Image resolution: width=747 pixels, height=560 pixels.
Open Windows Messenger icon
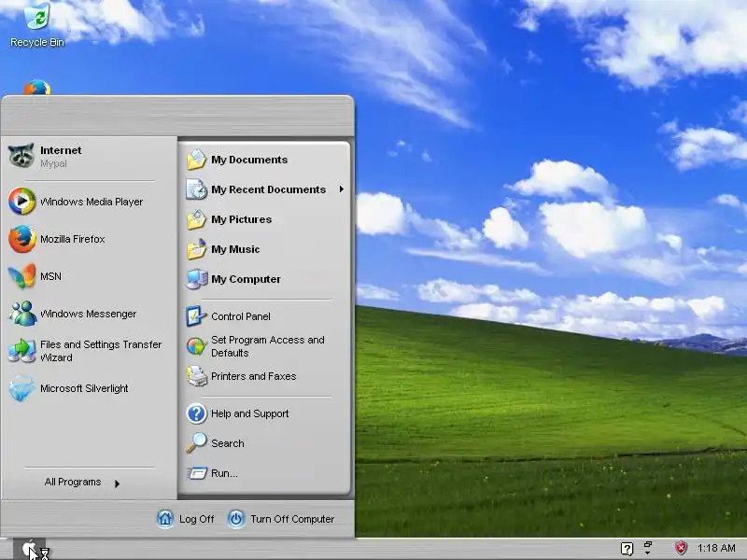[x=21, y=314]
